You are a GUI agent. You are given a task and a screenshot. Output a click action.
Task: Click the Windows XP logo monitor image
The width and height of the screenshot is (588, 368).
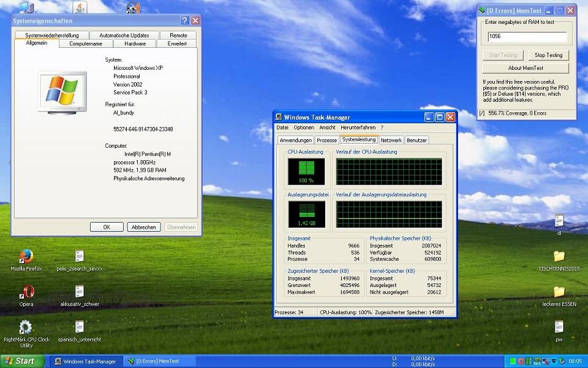coord(62,93)
